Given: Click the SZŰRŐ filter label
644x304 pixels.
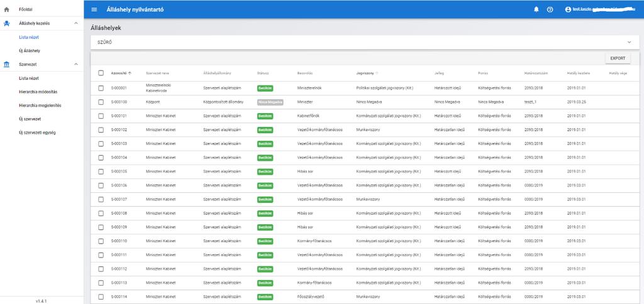Looking at the screenshot, I should coord(104,42).
